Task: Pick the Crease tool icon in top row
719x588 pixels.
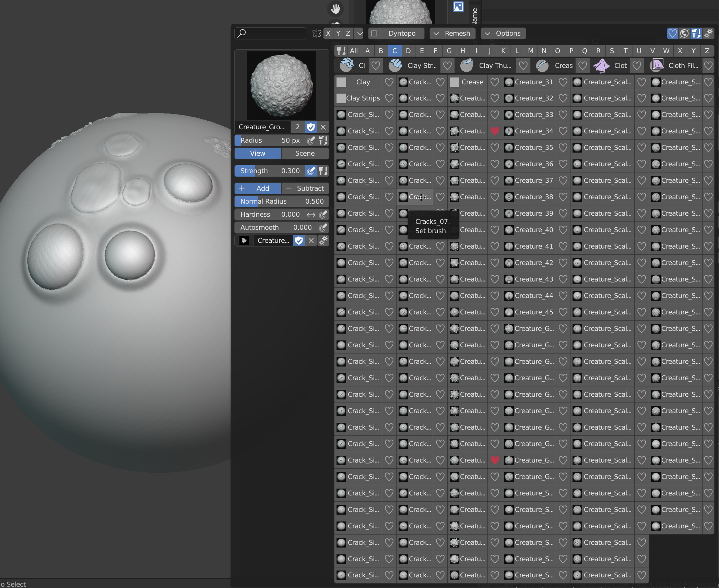Action: tap(542, 65)
